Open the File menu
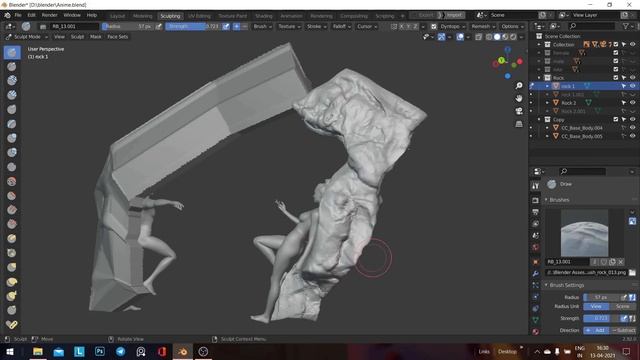Image resolution: width=640 pixels, height=360 pixels. click(18, 15)
